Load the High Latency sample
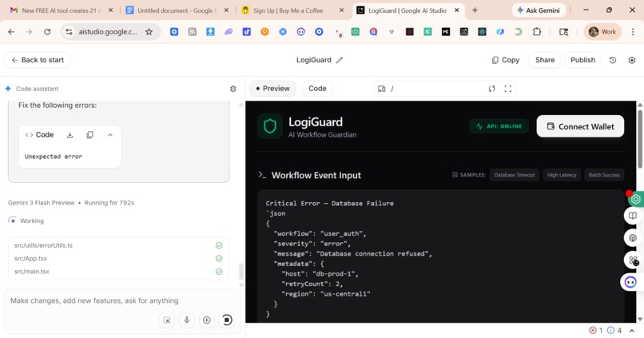This screenshot has width=644, height=338. 562,175
